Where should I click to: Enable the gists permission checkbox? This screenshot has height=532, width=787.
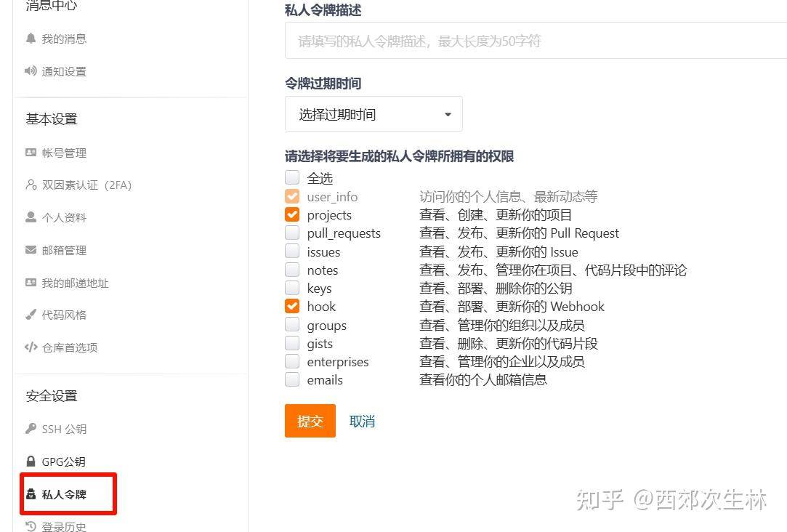tap(292, 343)
